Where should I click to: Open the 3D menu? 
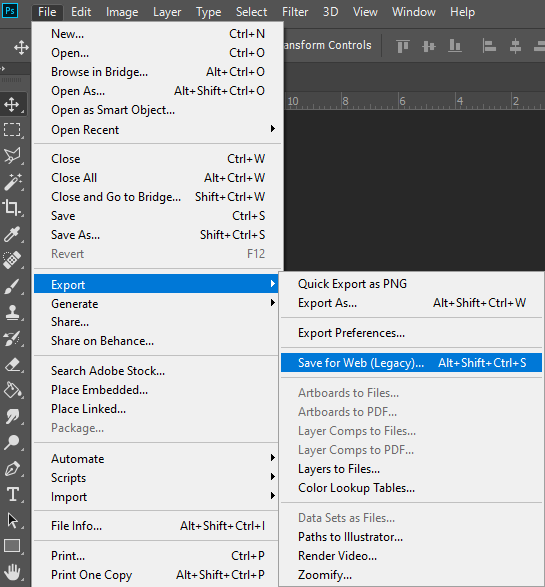(331, 12)
